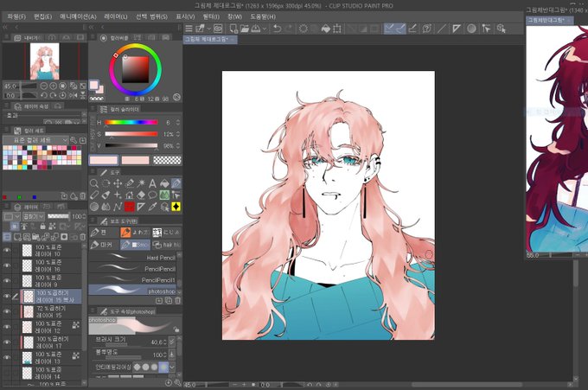Click the layer opacity 100 stepper

pos(84,216)
